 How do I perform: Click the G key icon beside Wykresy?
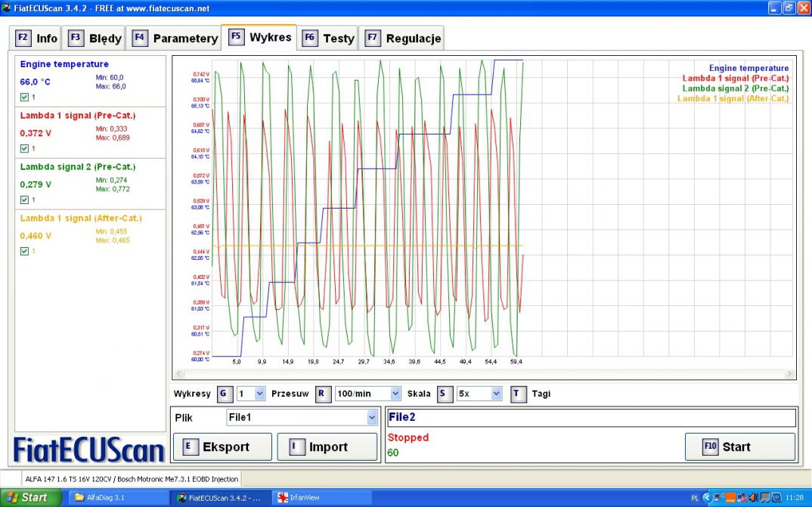[225, 394]
